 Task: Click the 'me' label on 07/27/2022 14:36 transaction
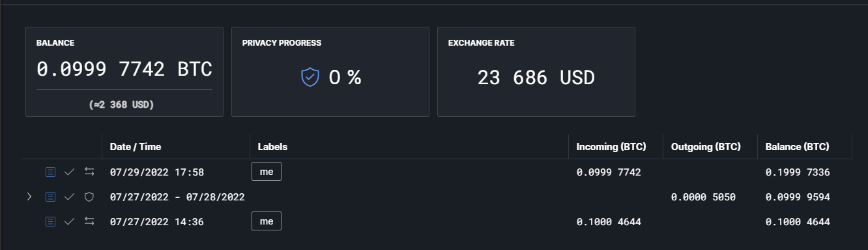click(267, 221)
